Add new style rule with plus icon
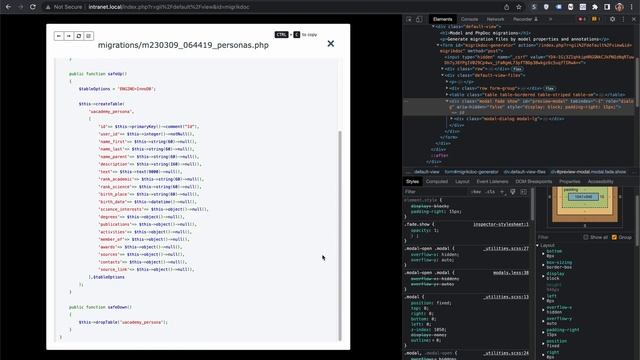 (502, 192)
